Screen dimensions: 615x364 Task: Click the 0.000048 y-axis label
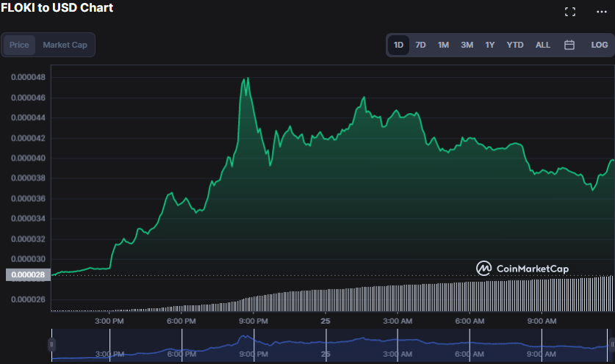tap(28, 77)
